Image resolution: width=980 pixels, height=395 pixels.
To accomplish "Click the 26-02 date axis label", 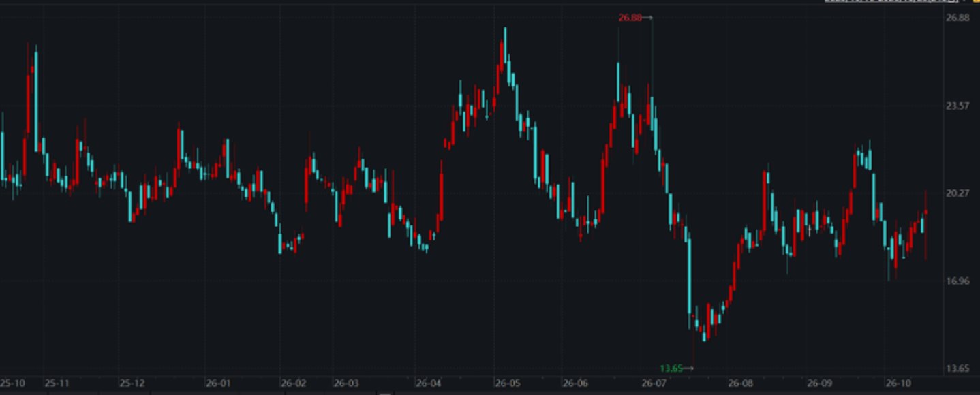I will click(294, 383).
